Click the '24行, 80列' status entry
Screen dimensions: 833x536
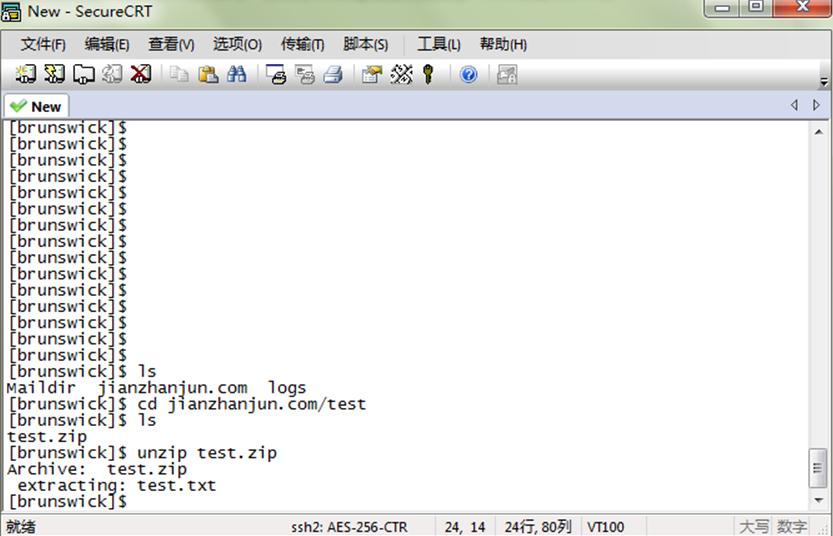point(538,527)
